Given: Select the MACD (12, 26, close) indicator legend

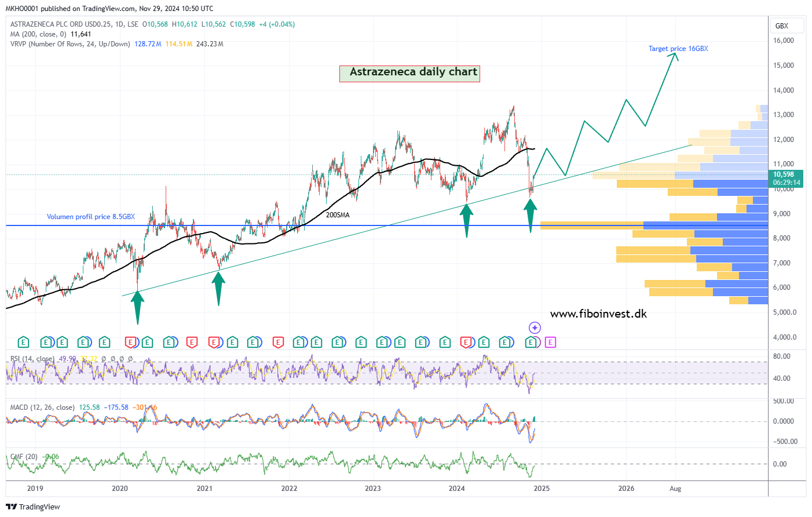Looking at the screenshot, I should (x=42, y=407).
